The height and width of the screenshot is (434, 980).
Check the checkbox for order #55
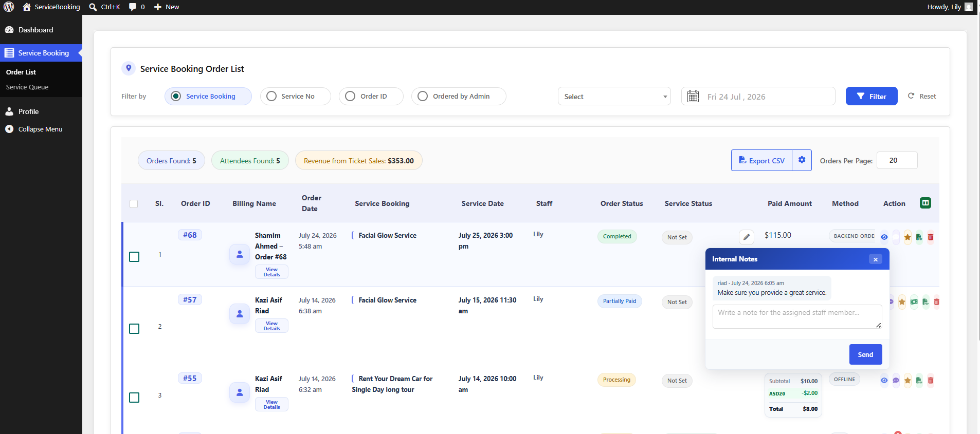click(x=134, y=397)
